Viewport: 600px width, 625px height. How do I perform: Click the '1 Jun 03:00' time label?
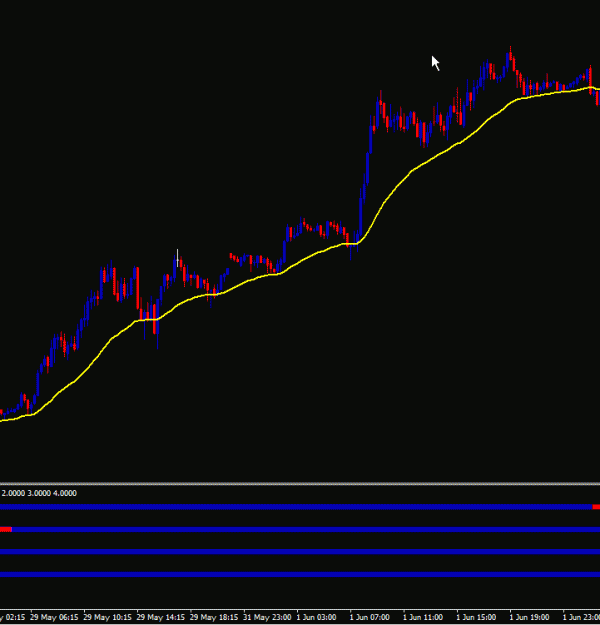317,617
